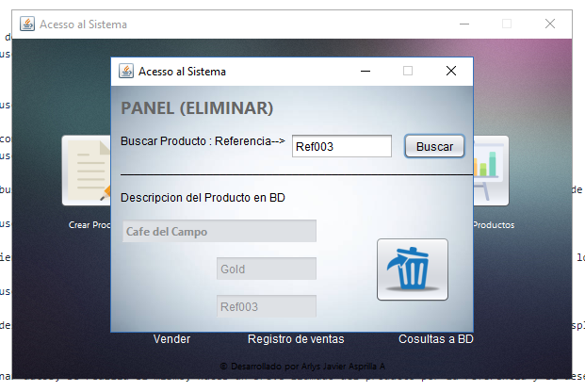The height and width of the screenshot is (392, 585).
Task: Click Descripcion del Producto en BD label
Action: pos(203,198)
